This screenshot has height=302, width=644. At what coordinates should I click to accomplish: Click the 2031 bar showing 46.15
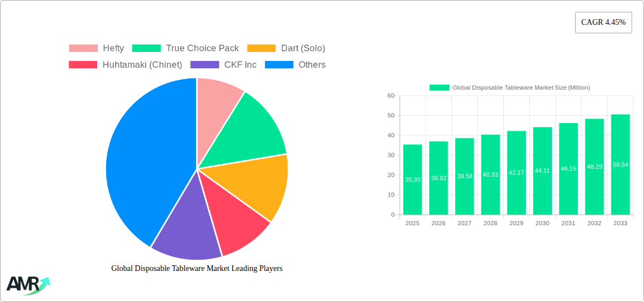pyautogui.click(x=568, y=169)
